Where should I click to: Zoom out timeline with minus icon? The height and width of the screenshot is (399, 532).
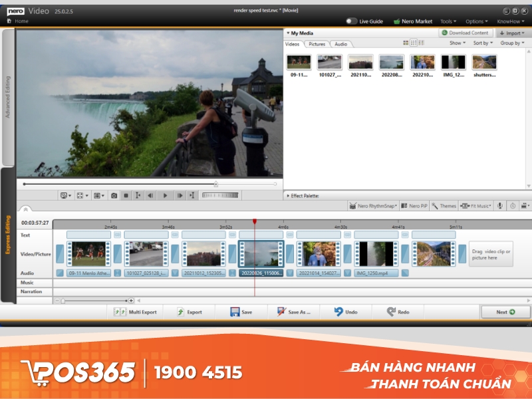point(57,301)
